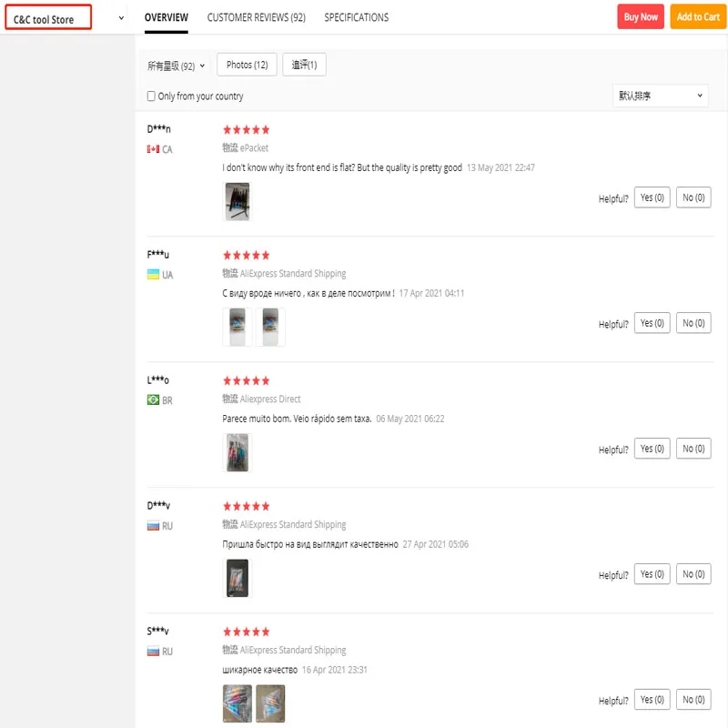The image size is (728, 728).
Task: Expand the C&C tool Store dropdown
Action: 121,18
